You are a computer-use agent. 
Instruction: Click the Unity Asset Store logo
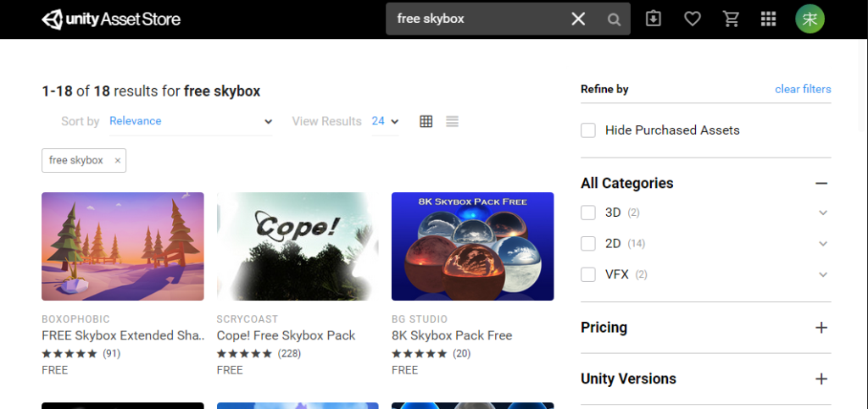(x=111, y=19)
